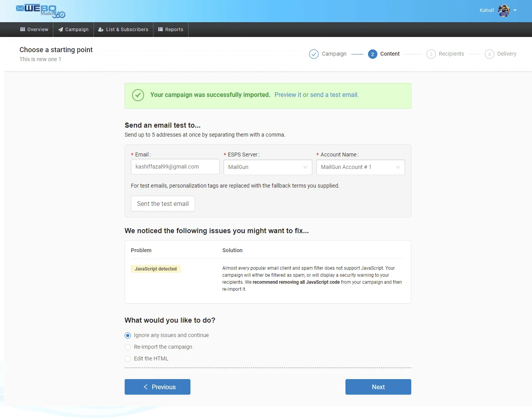Click the step 2 Content number circle

pos(372,54)
